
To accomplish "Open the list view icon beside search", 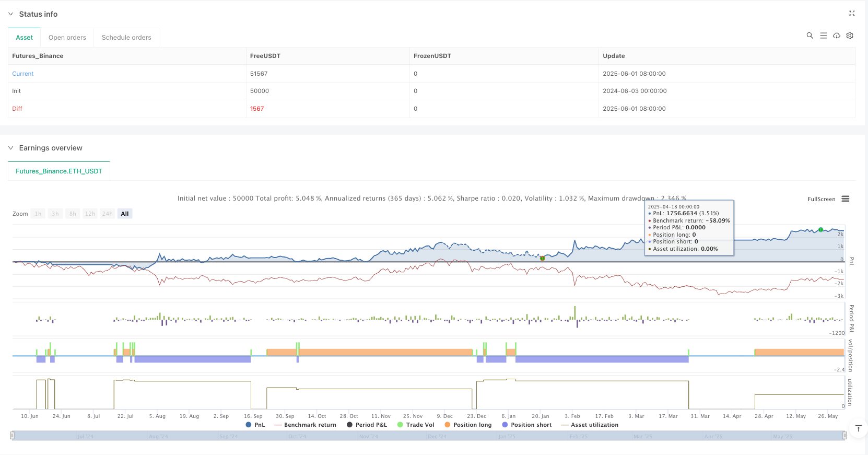I will pyautogui.click(x=823, y=36).
